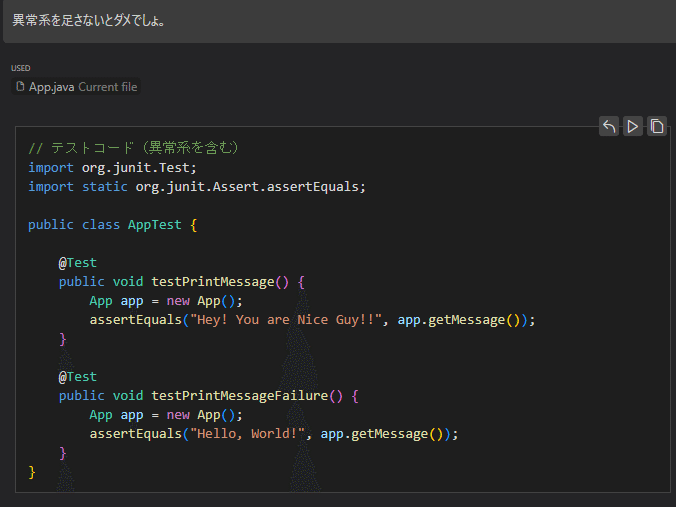Click 'testPrintMessage()' method declaration
This screenshot has height=507, width=676.
click(182, 282)
